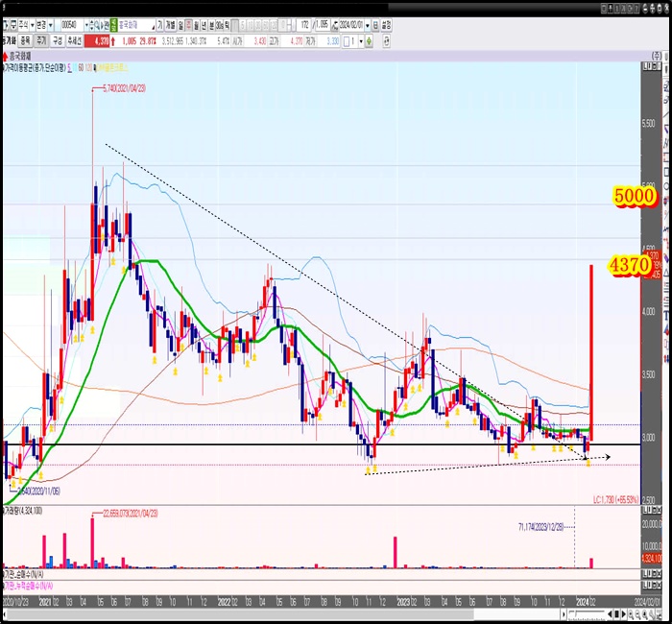Click the leftmost bottom magnifier zoom icon
Image resolution: width=672 pixels, height=624 pixels.
tap(631, 614)
